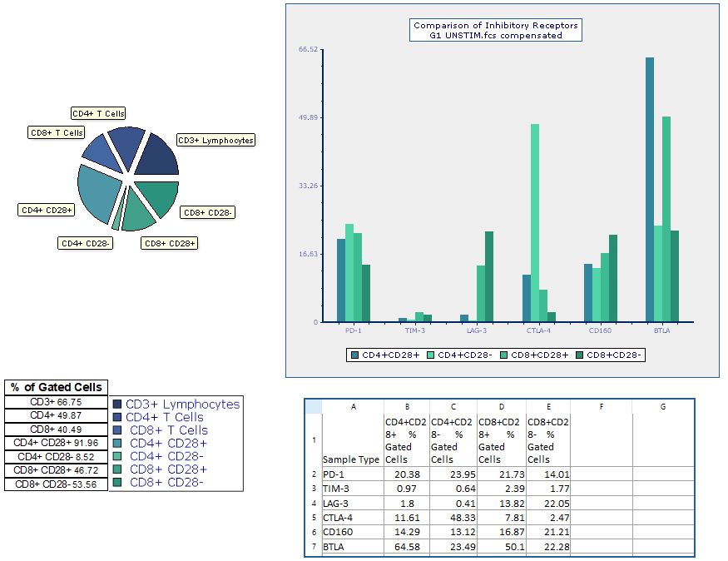Select the cell with value 48.33
The image size is (728, 561).
pyautogui.click(x=453, y=518)
